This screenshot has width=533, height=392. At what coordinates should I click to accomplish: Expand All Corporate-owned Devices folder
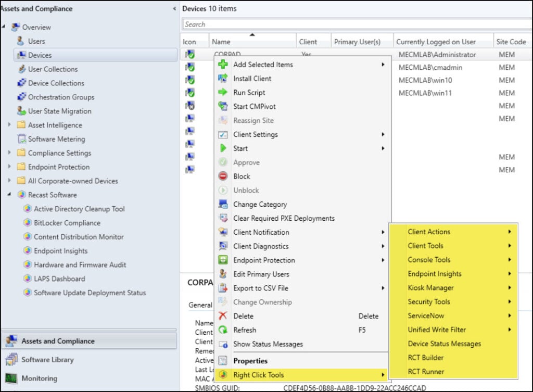9,181
